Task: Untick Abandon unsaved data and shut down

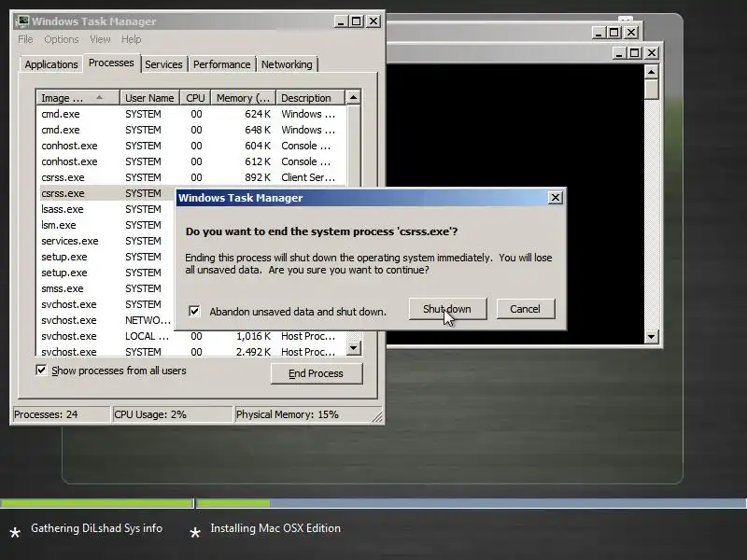Action: pos(194,311)
